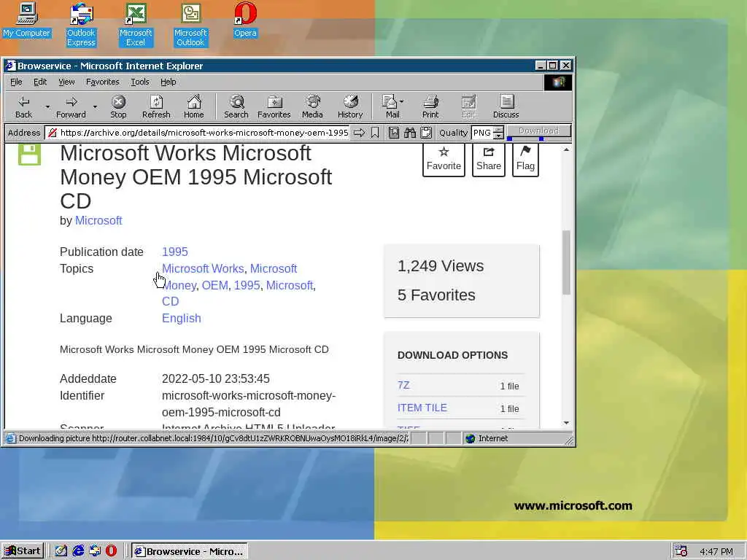Viewport: 747px width, 560px height.
Task: Open the Microsoft author link
Action: tap(98, 220)
